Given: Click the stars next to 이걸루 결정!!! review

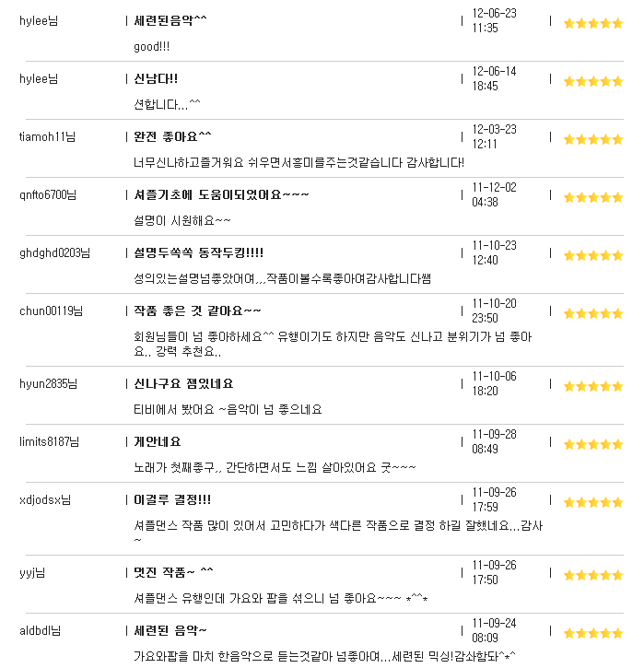Looking at the screenshot, I should (593, 502).
